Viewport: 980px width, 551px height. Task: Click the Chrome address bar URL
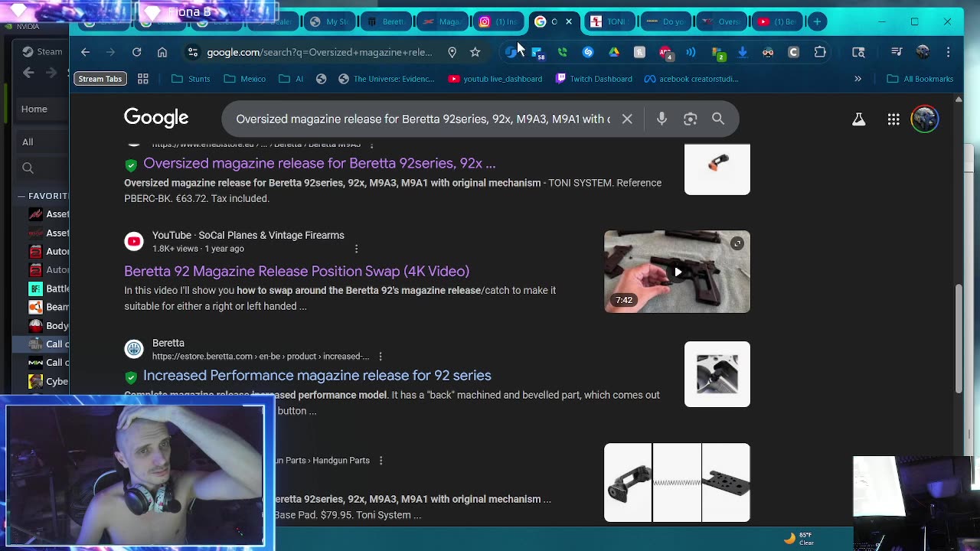point(319,52)
